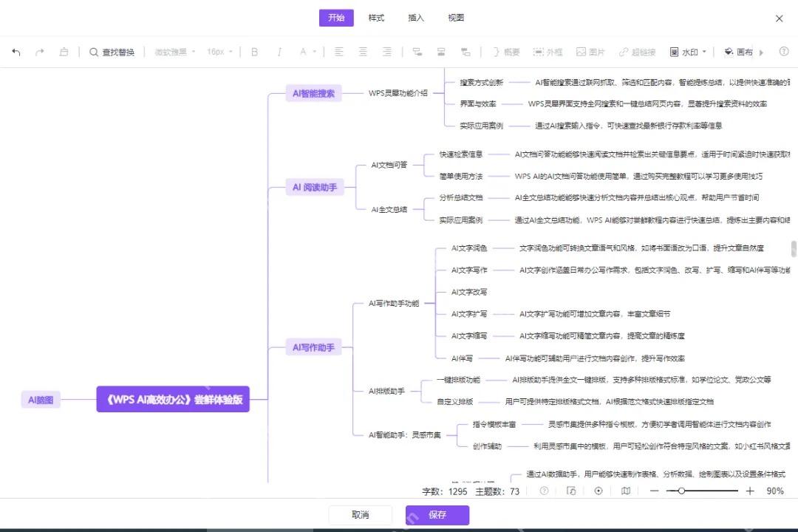Click the 字数: 1295 word count

[445, 491]
